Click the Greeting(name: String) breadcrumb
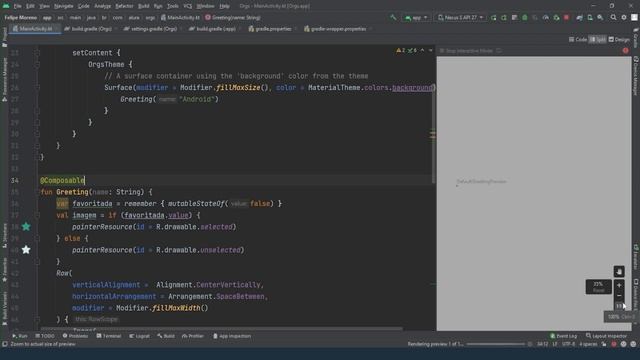 [233, 18]
